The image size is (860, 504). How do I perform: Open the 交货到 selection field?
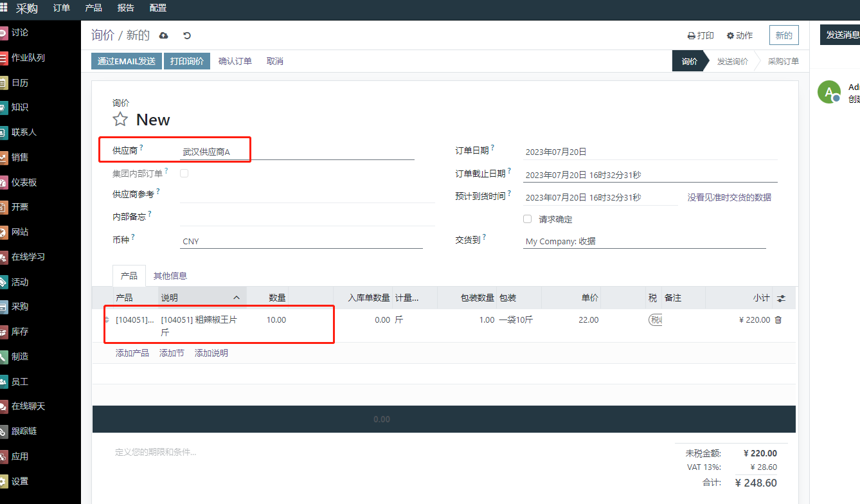pyautogui.click(x=644, y=242)
